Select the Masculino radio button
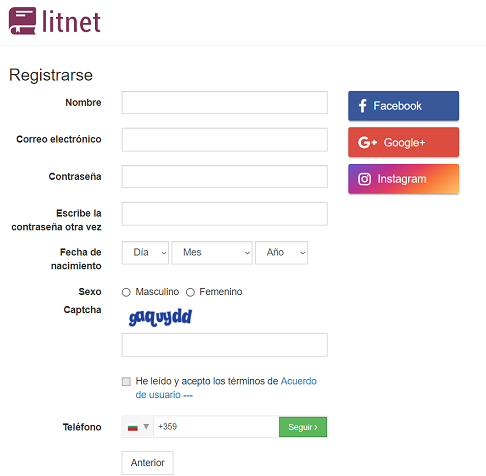 coord(126,292)
